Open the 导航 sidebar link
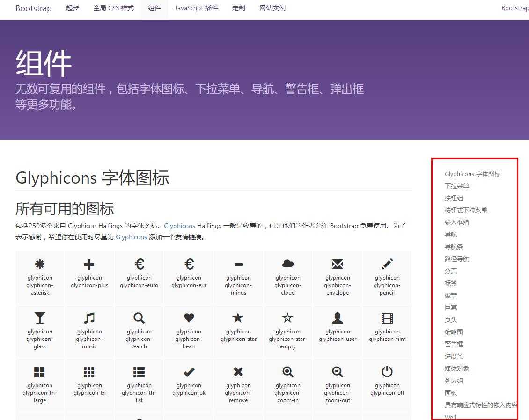Viewport: 529px width, 420px height. (x=451, y=235)
